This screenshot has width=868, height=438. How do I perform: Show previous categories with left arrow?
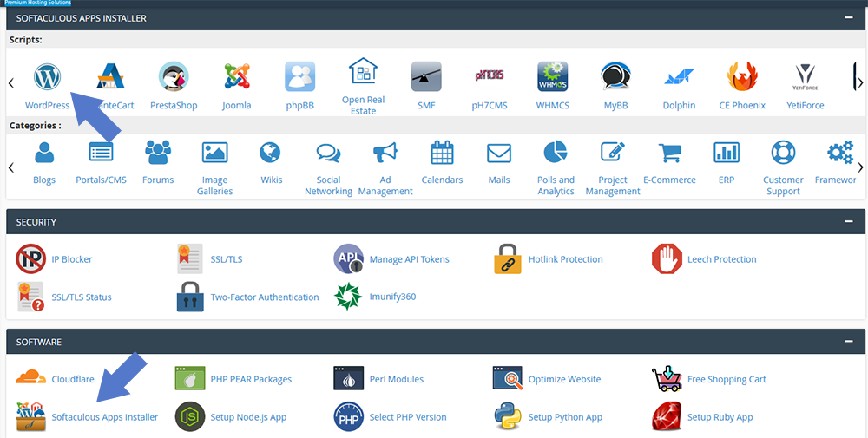point(11,167)
